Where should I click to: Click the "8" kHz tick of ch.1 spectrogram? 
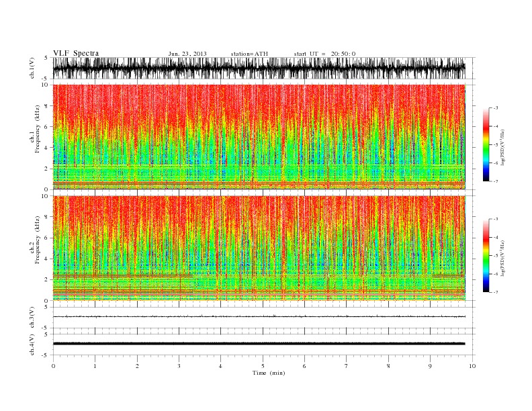pos(46,106)
